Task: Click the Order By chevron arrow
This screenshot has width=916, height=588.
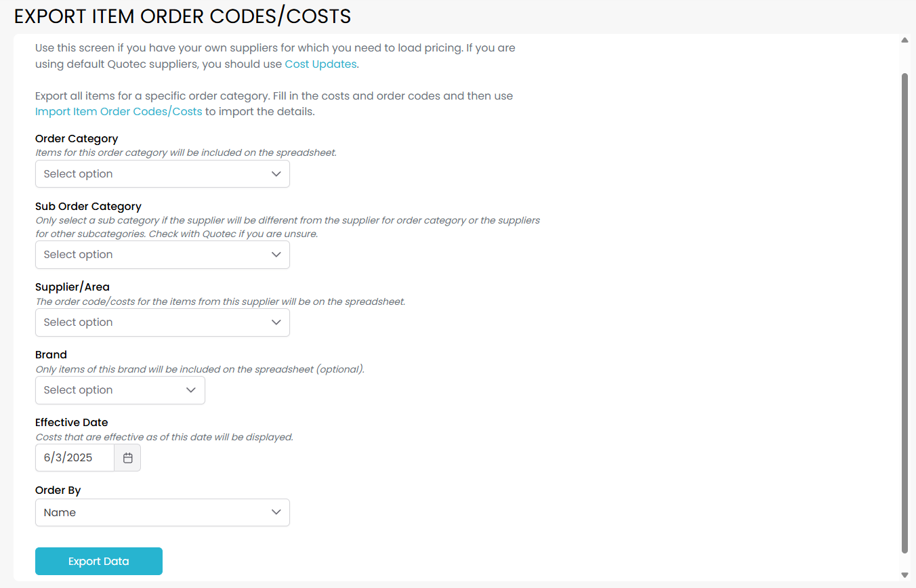Action: (276, 513)
